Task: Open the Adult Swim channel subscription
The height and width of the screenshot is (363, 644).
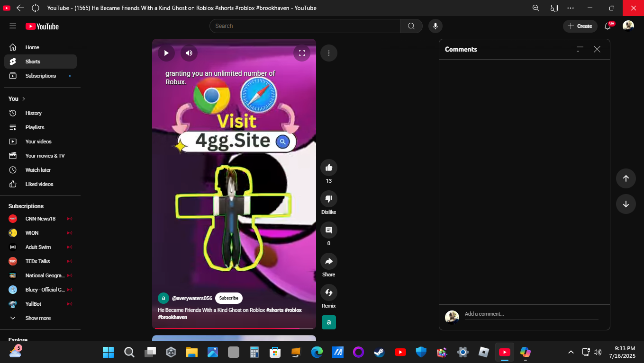Action: coord(40,247)
